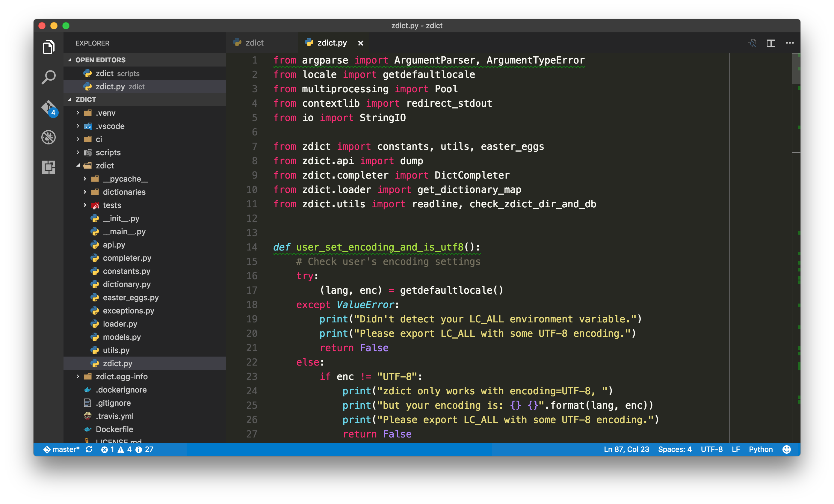The image size is (834, 504).
Task: Open the editor More Actions ellipsis
Action: 790,43
